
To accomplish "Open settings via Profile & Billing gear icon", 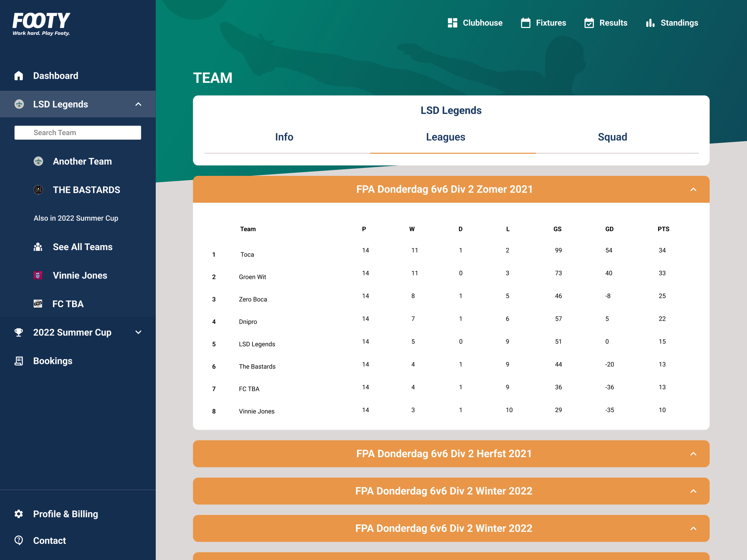I will tap(19, 514).
